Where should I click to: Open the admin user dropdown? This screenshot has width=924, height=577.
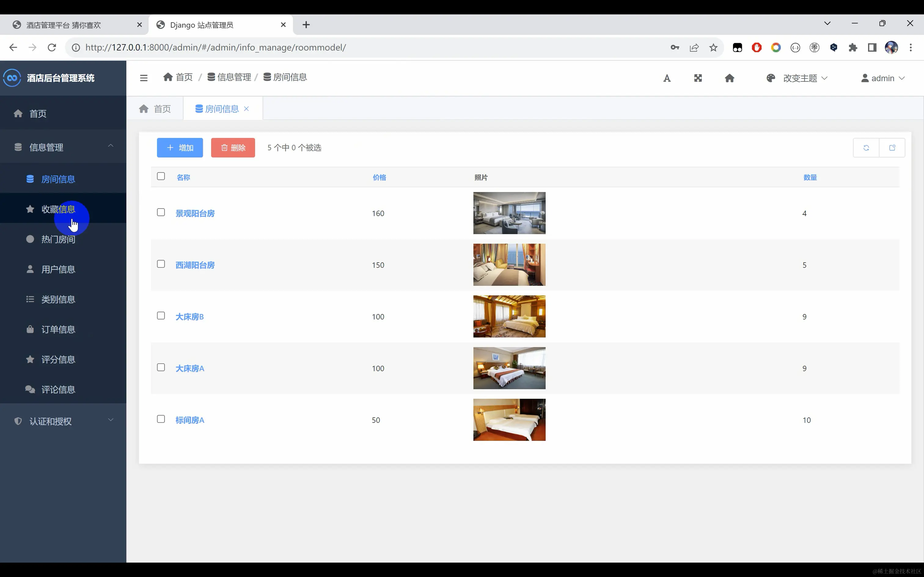[883, 78]
